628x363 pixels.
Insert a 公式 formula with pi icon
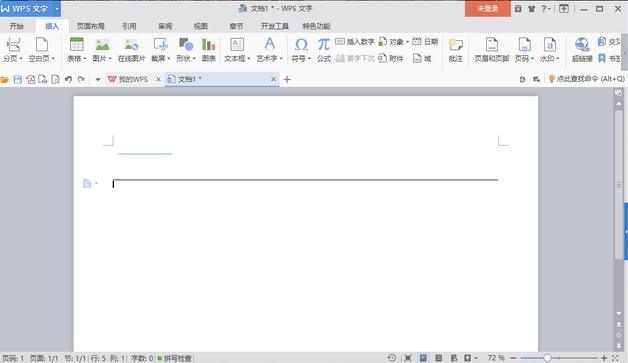click(x=324, y=49)
